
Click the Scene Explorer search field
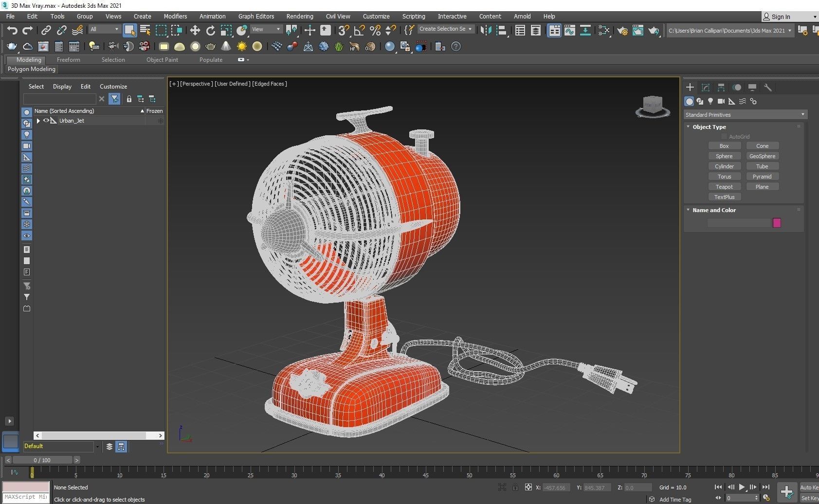point(60,99)
